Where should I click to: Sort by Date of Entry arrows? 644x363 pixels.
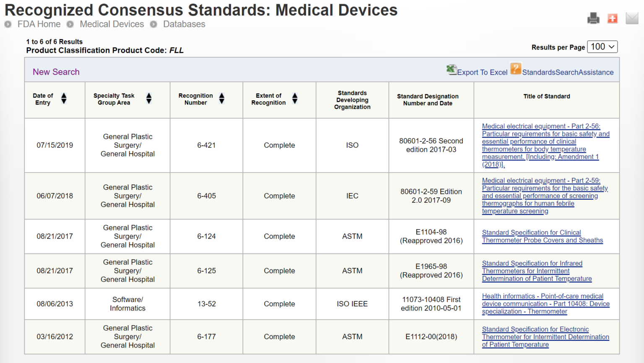(x=64, y=99)
